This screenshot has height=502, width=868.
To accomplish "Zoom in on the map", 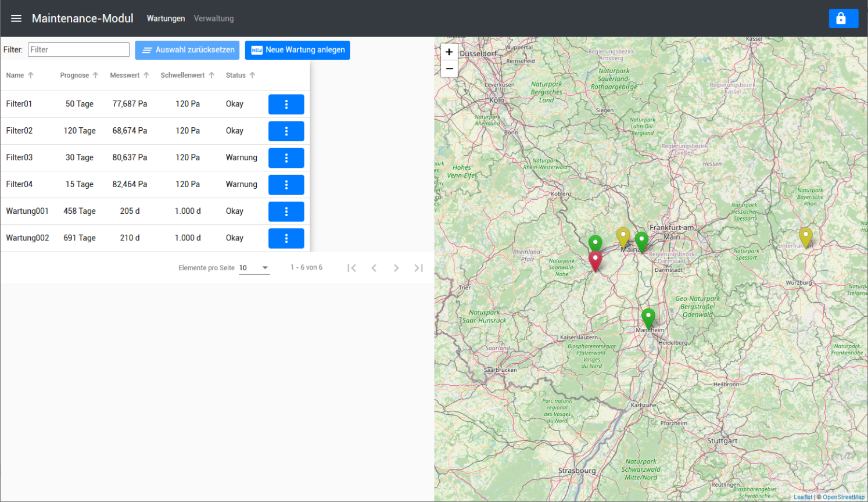I will [x=449, y=52].
